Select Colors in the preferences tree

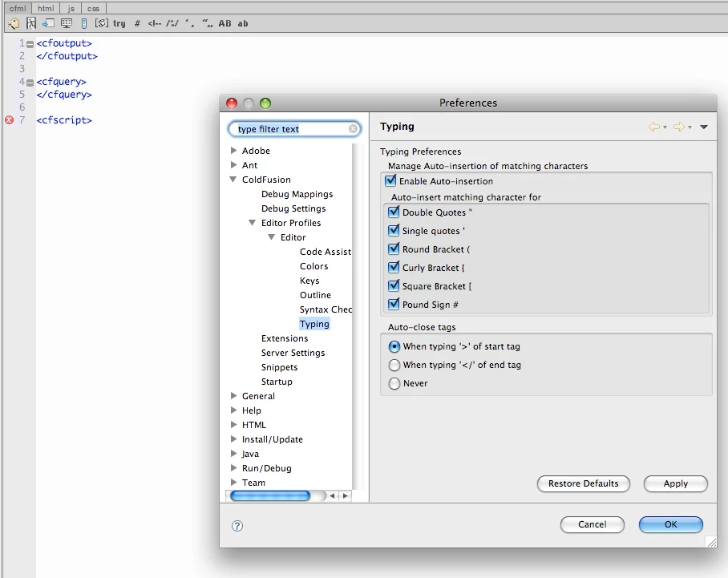313,266
